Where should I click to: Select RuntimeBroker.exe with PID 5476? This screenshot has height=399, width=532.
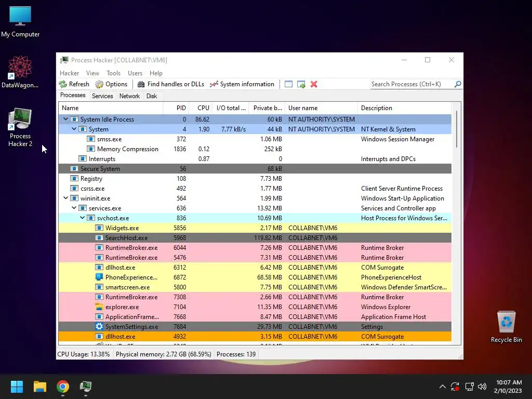pos(255,258)
